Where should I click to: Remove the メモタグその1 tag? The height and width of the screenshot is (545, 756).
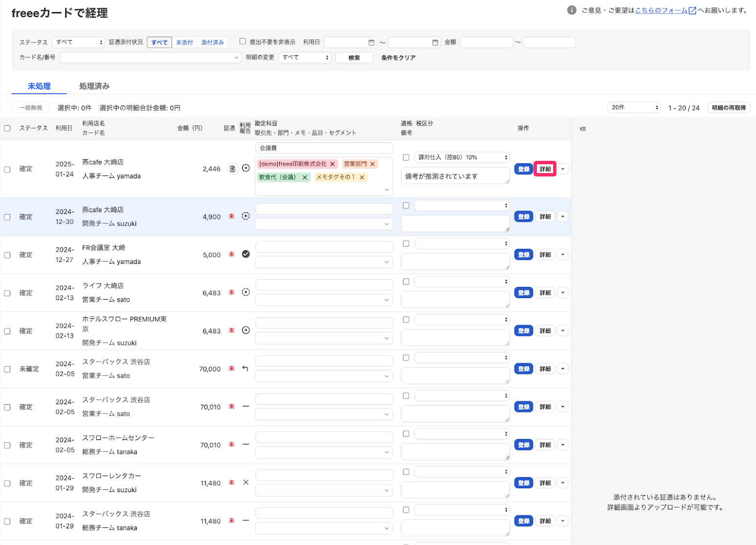tap(362, 177)
